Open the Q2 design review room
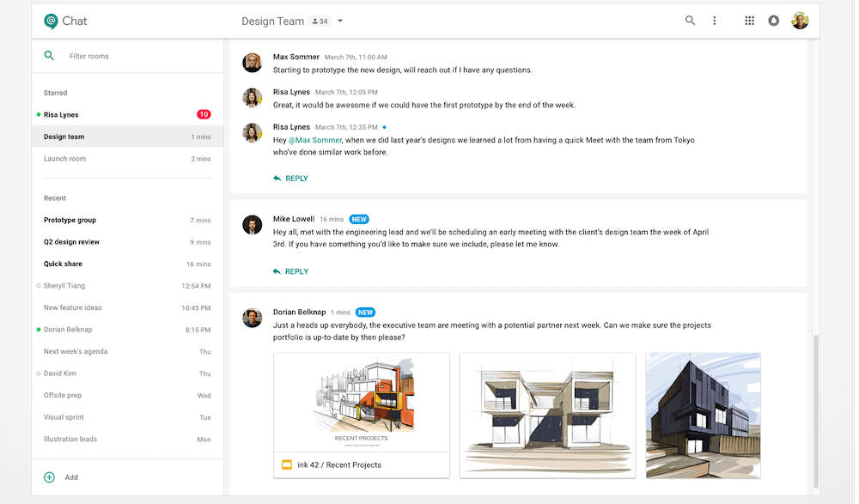859x504 pixels. [x=72, y=242]
